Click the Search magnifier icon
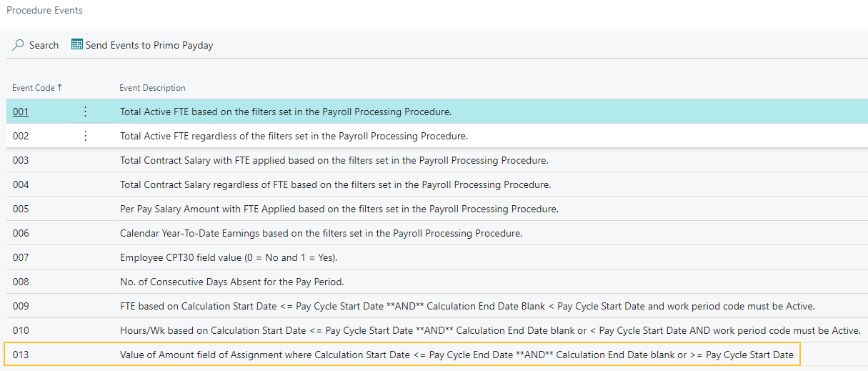The image size is (868, 371). pyautogui.click(x=19, y=45)
